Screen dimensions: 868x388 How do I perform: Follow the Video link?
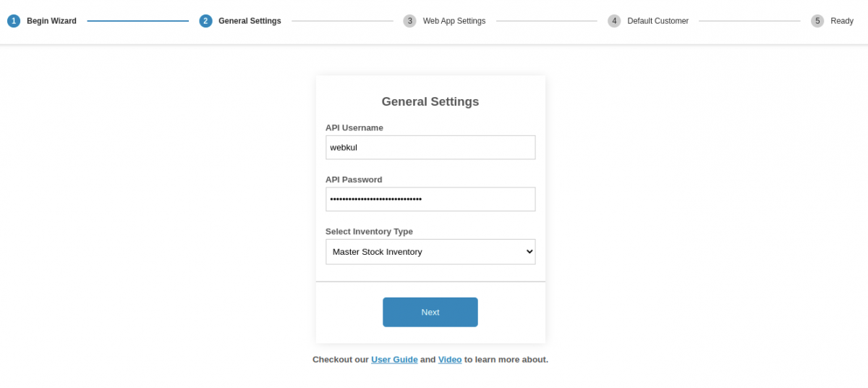(450, 360)
